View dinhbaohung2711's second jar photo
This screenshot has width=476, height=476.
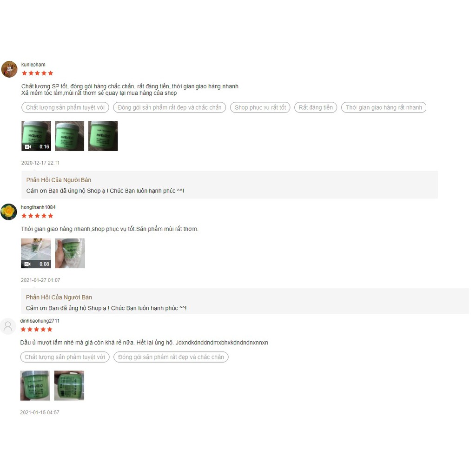click(x=69, y=385)
